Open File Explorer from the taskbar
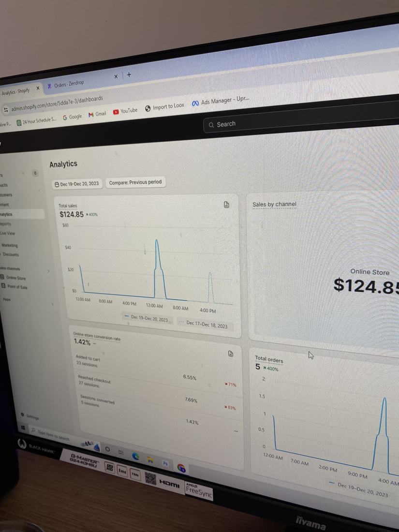The image size is (399, 532). (x=150, y=460)
